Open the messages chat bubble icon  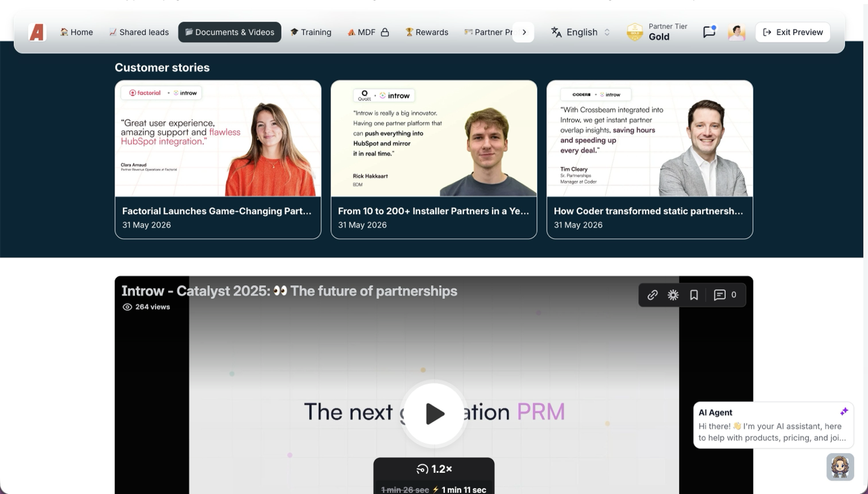click(x=709, y=32)
